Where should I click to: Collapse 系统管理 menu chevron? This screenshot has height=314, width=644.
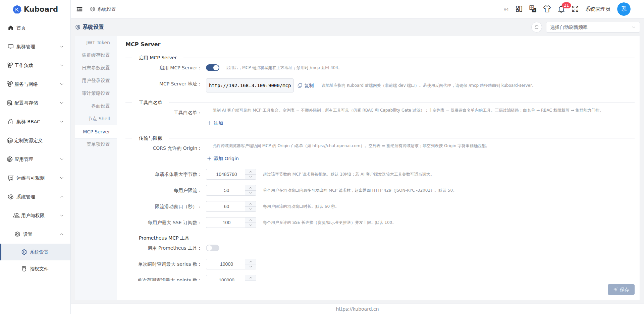(x=62, y=197)
